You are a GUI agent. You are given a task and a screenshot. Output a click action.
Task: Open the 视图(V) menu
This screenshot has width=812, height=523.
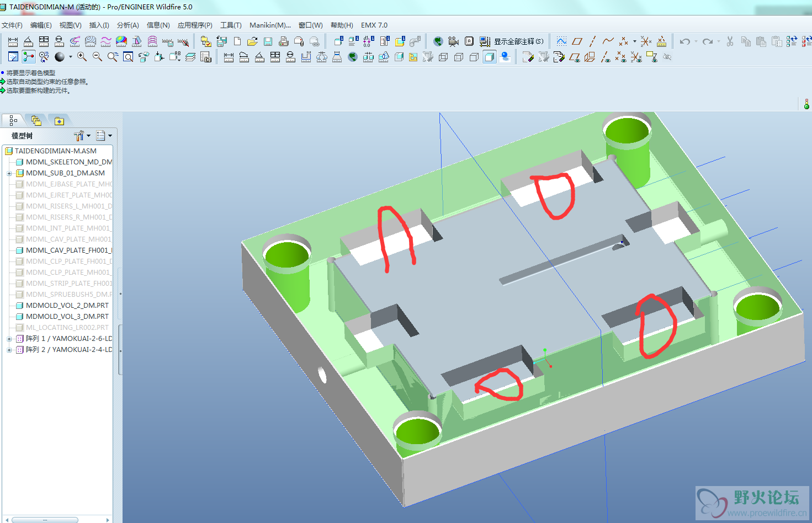pos(70,25)
